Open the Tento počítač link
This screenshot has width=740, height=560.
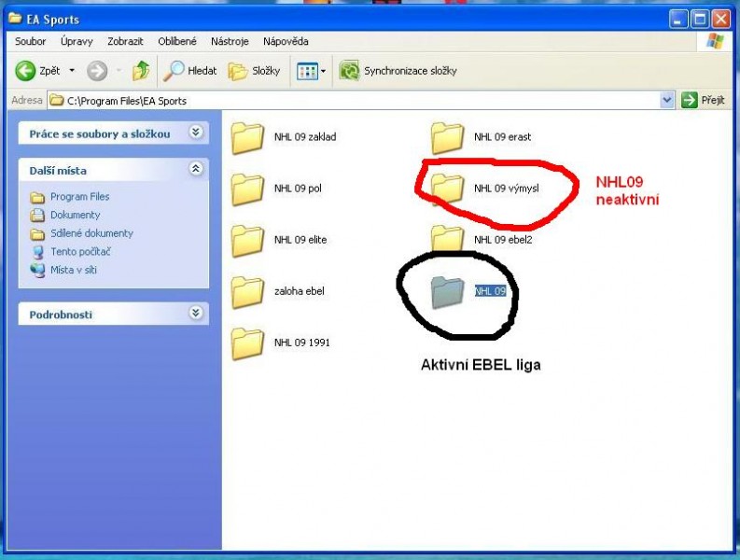coord(80,252)
